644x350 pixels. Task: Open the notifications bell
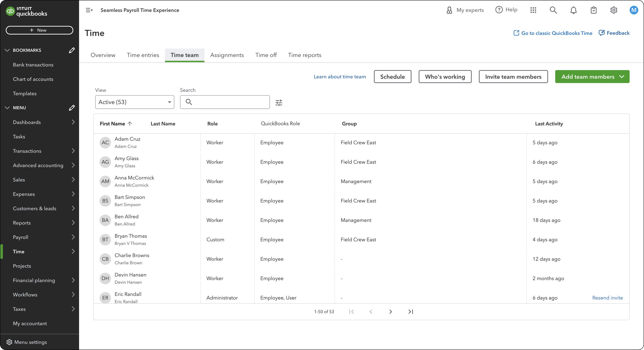coord(573,10)
